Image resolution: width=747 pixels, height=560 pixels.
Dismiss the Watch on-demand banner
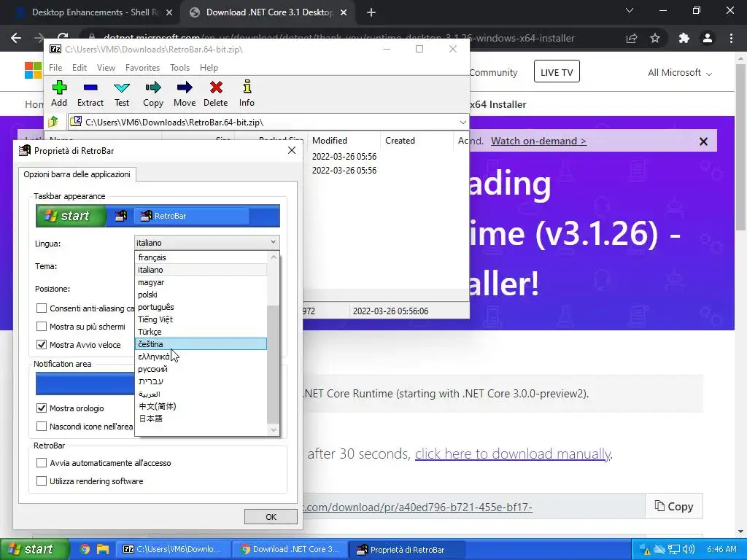pos(703,141)
